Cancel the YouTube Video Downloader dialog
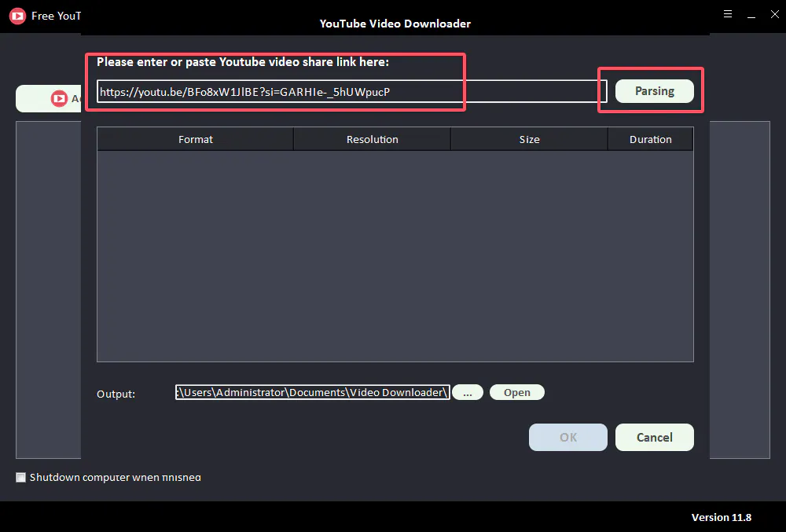This screenshot has height=532, width=786. [654, 438]
